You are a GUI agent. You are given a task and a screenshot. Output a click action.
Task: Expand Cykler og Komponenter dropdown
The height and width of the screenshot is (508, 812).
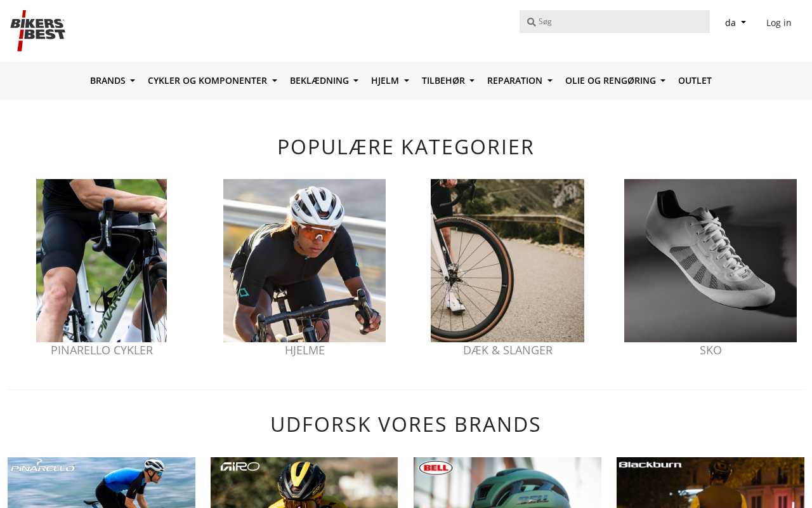tap(212, 81)
